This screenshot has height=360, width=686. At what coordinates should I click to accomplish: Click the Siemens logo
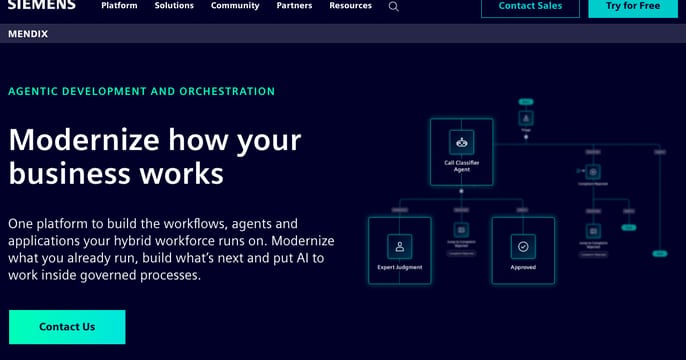coord(42,4)
